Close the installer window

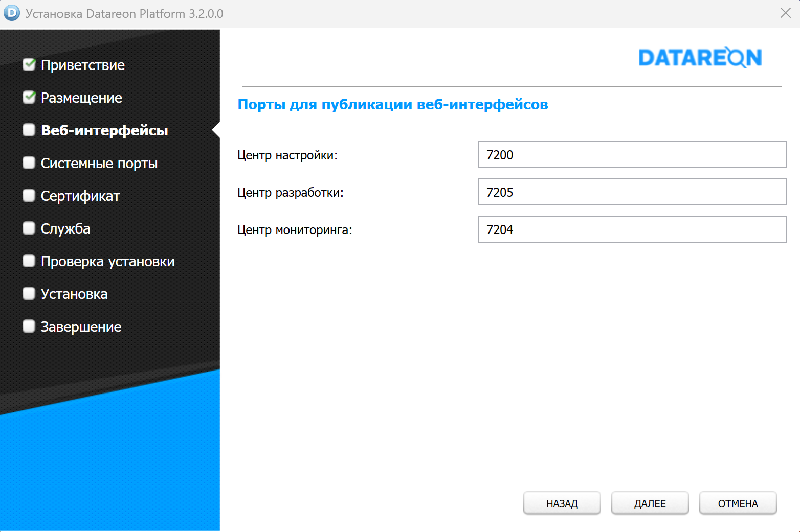pyautogui.click(x=785, y=13)
